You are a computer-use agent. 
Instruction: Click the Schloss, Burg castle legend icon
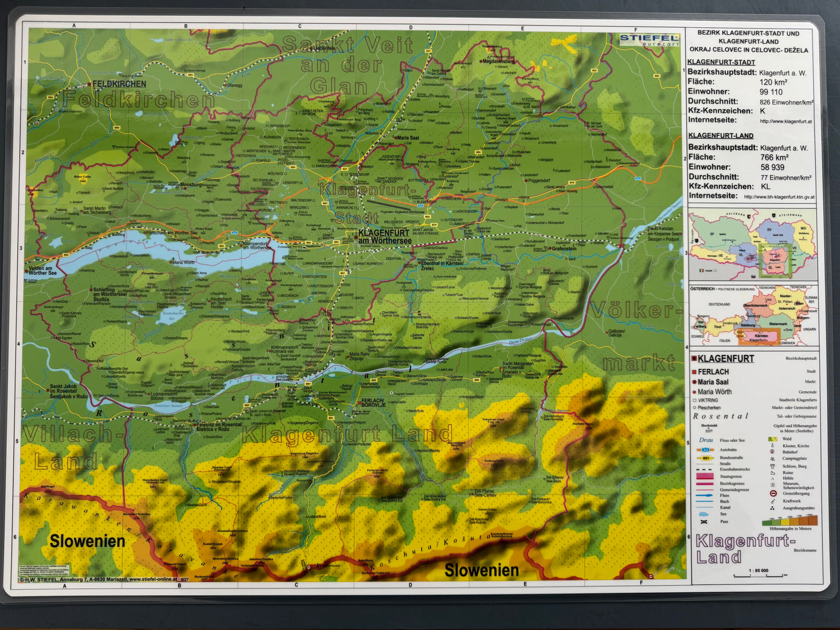point(773,466)
